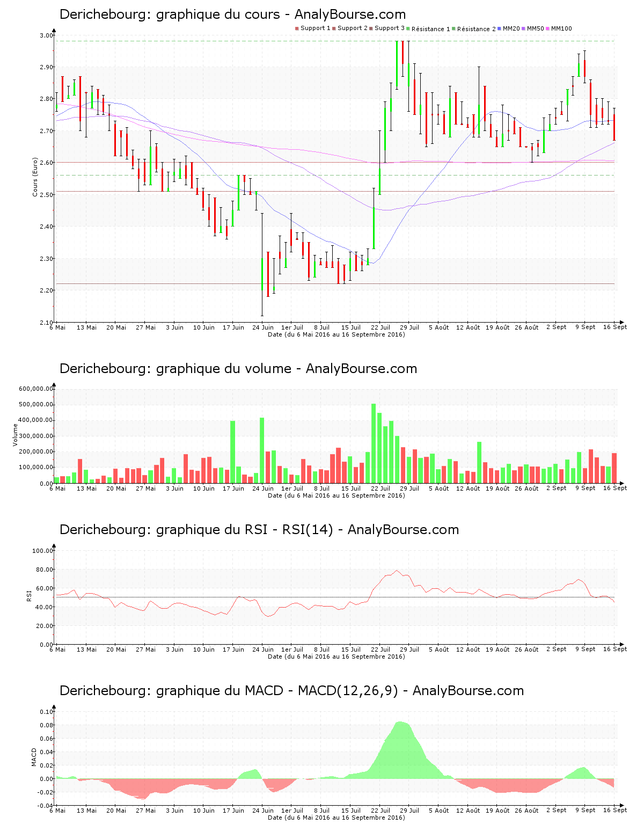644x832 pixels.
Task: Click the 80.00 value on RSI axis
Action: (45, 570)
